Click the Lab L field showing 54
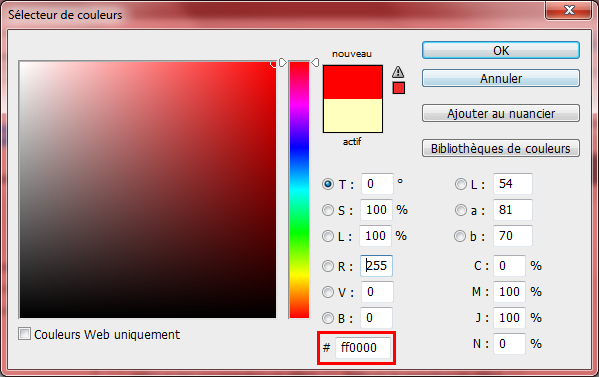The width and height of the screenshot is (599, 377). 513,184
